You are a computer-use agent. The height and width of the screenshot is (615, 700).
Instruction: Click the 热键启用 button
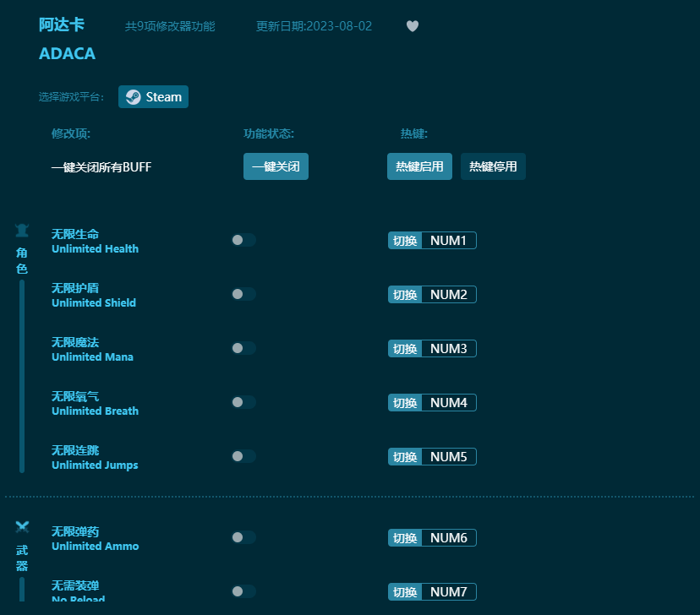point(419,166)
